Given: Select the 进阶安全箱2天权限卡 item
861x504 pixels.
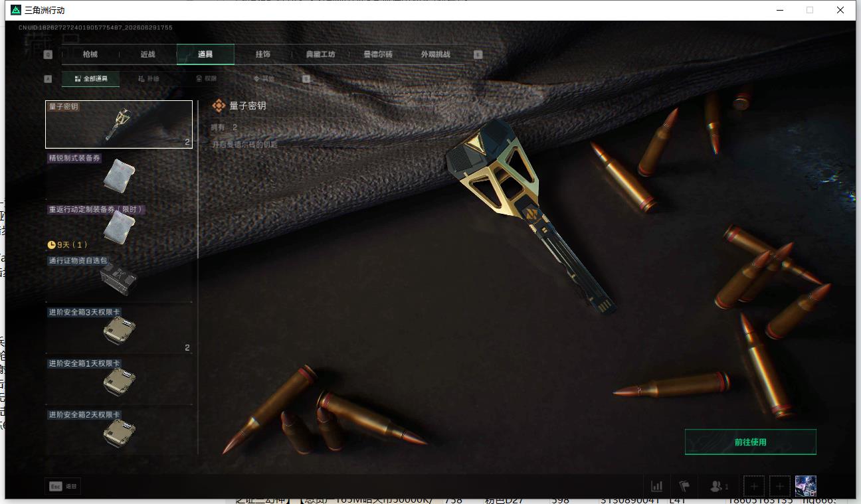Looking at the screenshot, I should point(119,432).
